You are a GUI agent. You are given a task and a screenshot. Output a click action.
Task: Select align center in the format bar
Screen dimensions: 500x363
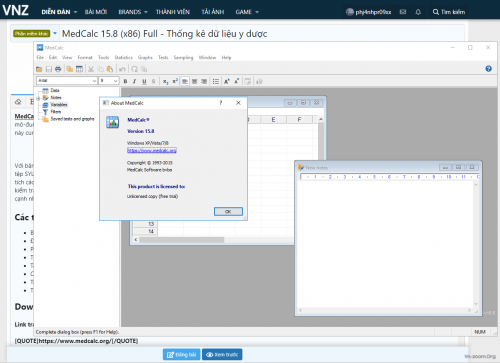[194, 81]
